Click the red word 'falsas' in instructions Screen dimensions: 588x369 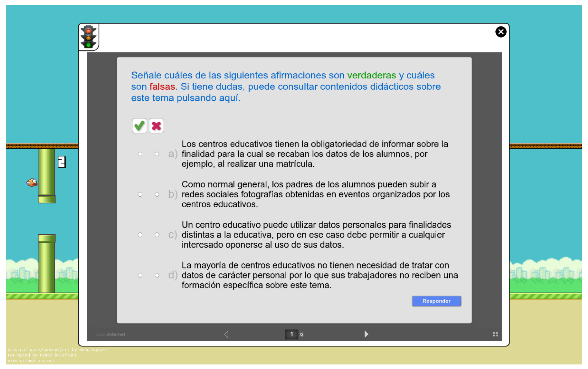(162, 87)
